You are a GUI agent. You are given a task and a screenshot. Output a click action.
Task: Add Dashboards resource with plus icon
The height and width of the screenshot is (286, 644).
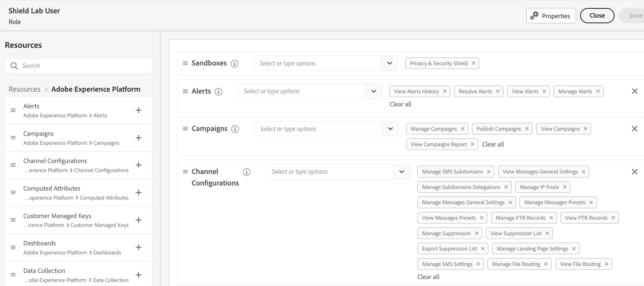coord(138,248)
